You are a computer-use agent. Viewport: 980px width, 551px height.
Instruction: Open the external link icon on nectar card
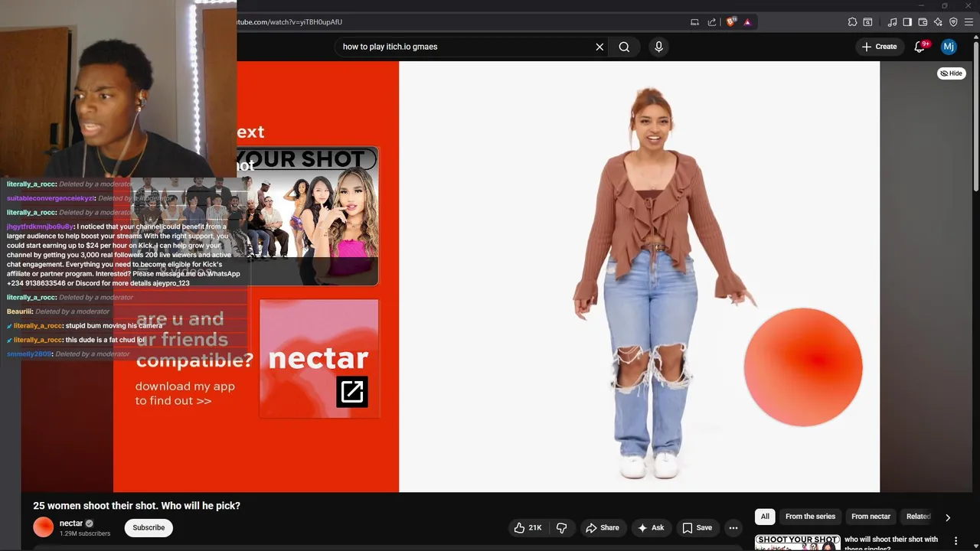click(352, 392)
